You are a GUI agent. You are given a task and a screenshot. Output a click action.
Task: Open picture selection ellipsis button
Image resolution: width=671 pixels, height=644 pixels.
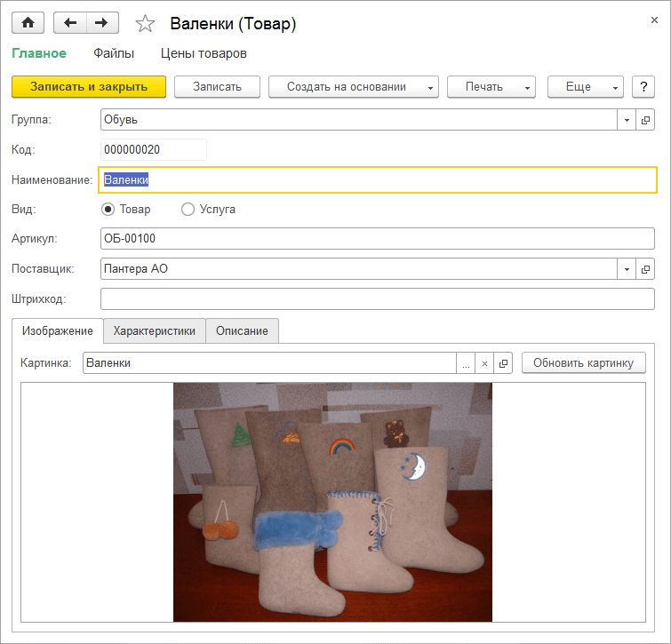tap(466, 363)
